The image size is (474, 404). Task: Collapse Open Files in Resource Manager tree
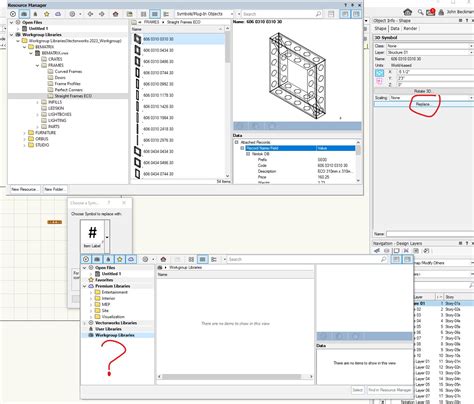[x=12, y=22]
